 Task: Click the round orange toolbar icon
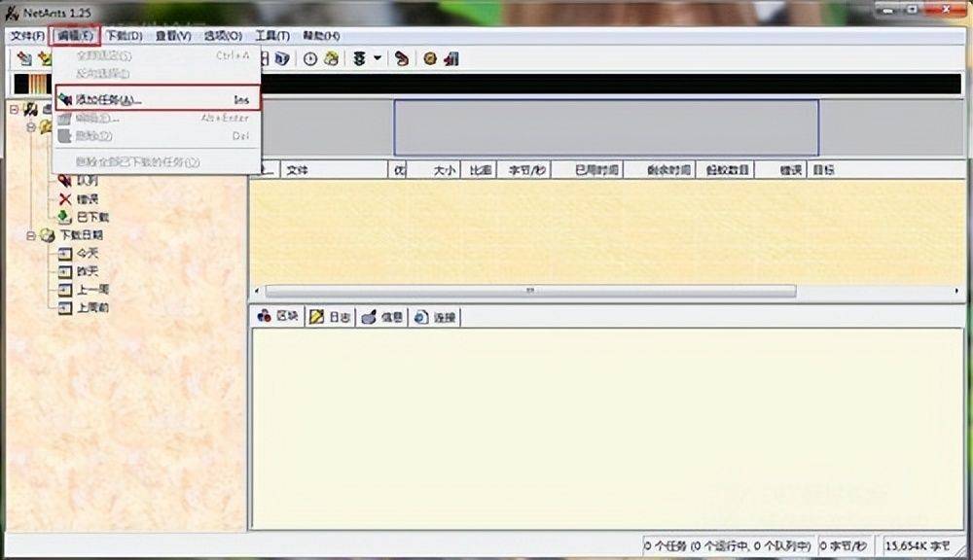click(430, 59)
